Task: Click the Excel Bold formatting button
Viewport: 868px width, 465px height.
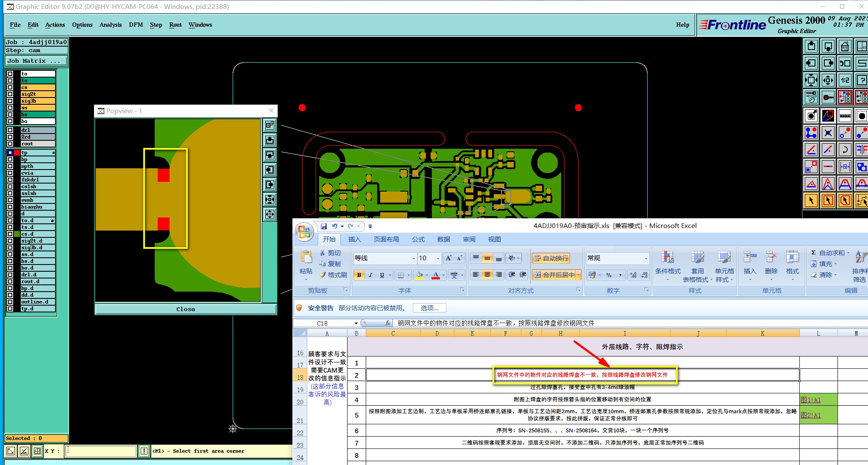Action: click(x=359, y=275)
